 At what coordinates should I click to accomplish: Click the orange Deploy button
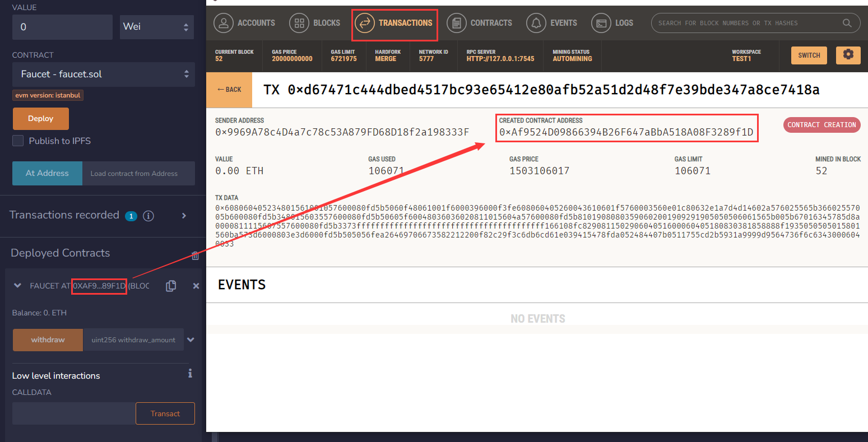click(x=41, y=119)
